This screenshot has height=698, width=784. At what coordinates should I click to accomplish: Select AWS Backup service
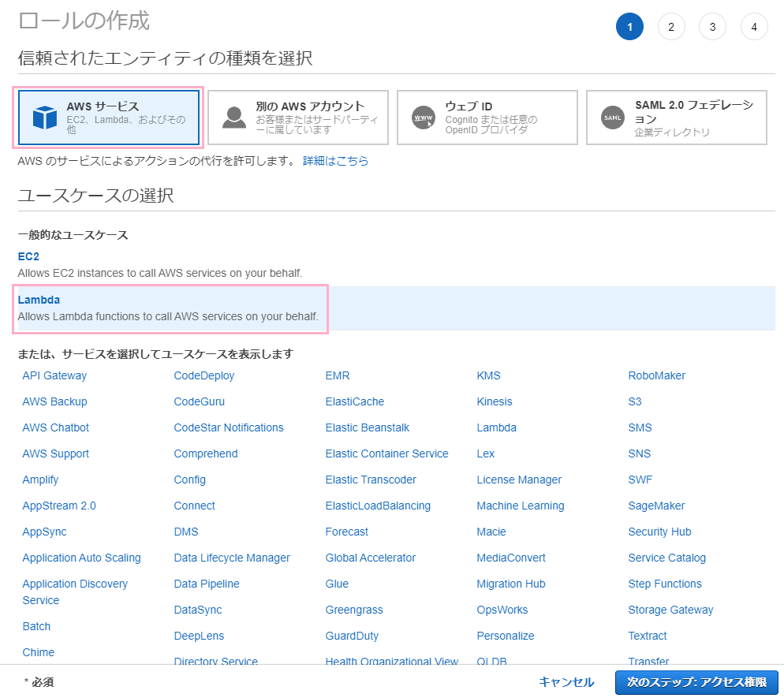pos(54,401)
